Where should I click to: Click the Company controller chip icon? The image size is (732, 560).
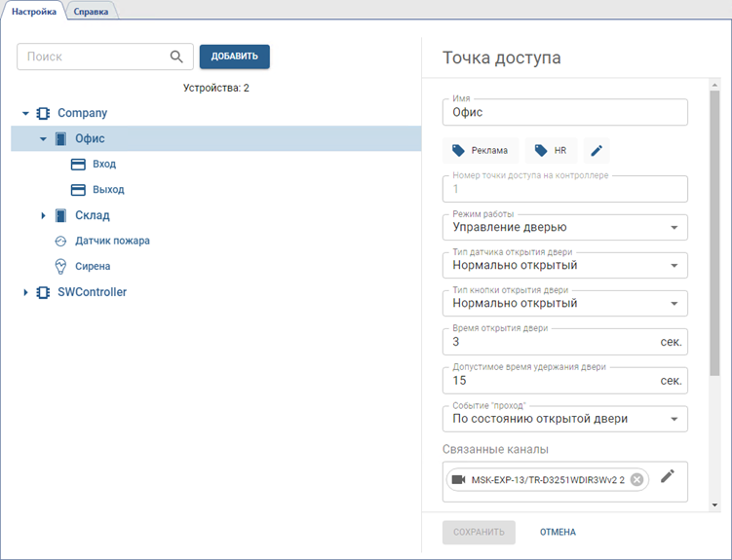43,113
